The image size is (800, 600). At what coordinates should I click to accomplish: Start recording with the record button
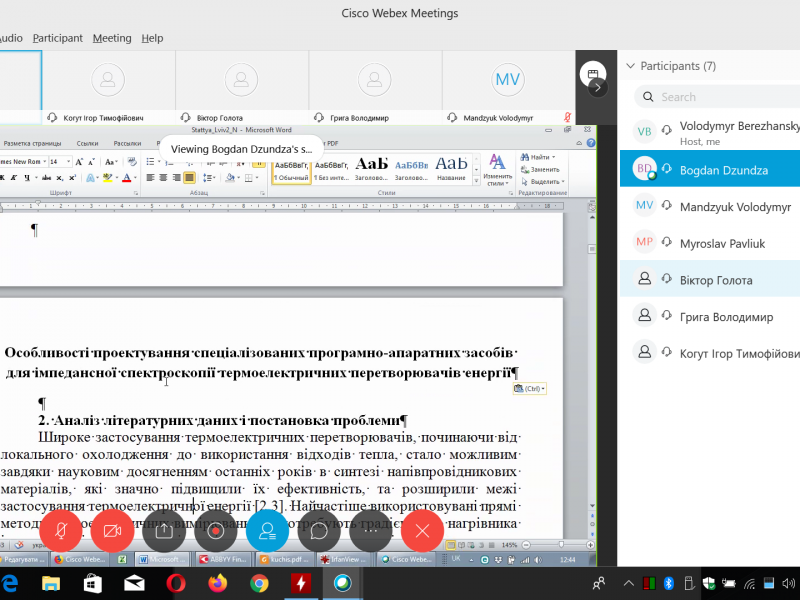click(215, 531)
